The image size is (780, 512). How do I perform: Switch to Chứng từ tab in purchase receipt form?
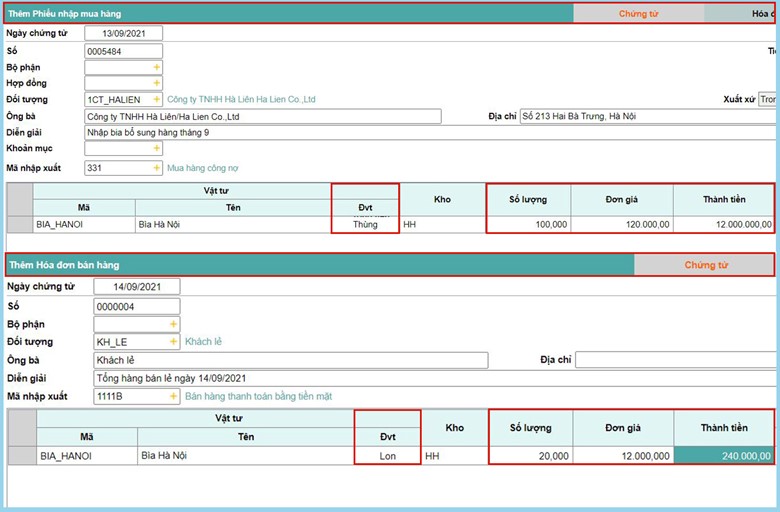[638, 14]
